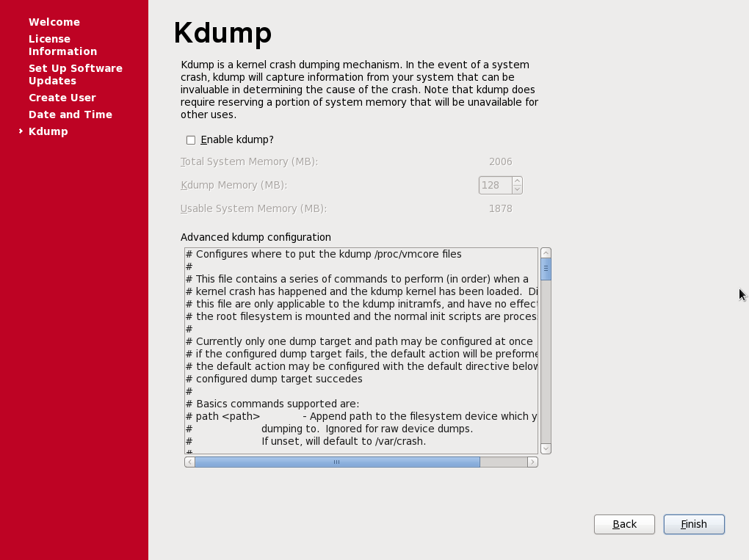This screenshot has width=749, height=560.
Task: Click line 'dumping to. Ignored for raw device dumps.'
Action: tap(367, 429)
